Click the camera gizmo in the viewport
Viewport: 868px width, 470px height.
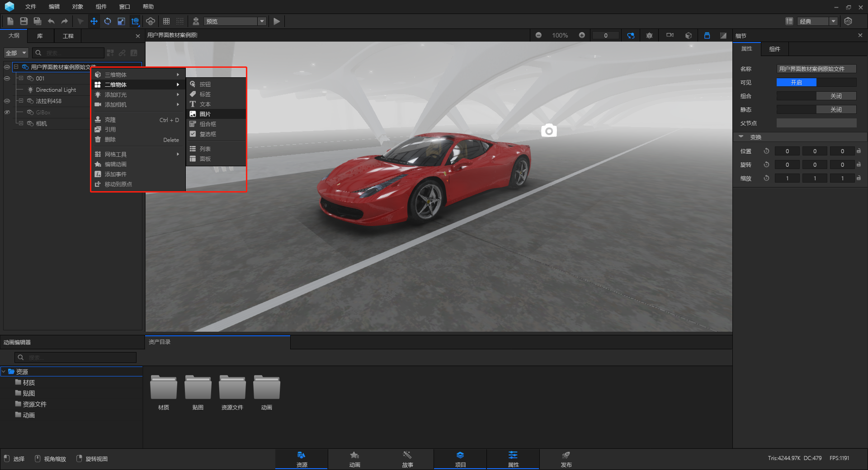tap(549, 130)
